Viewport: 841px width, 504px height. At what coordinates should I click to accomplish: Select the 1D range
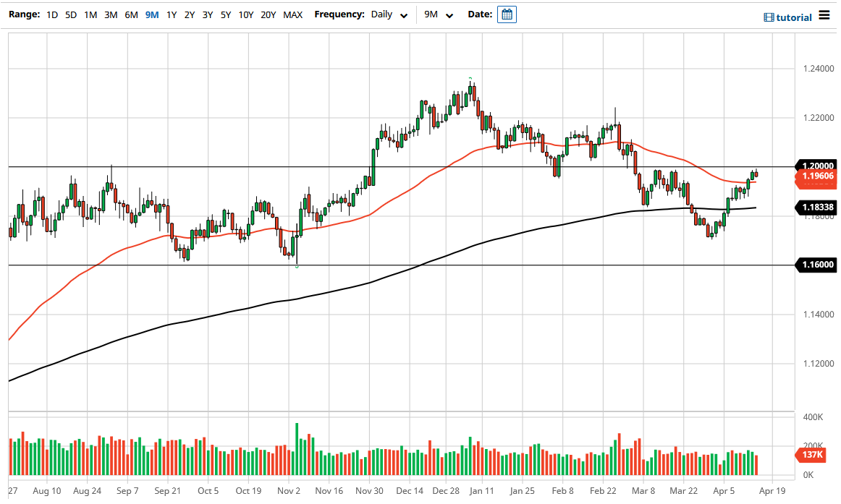[51, 14]
